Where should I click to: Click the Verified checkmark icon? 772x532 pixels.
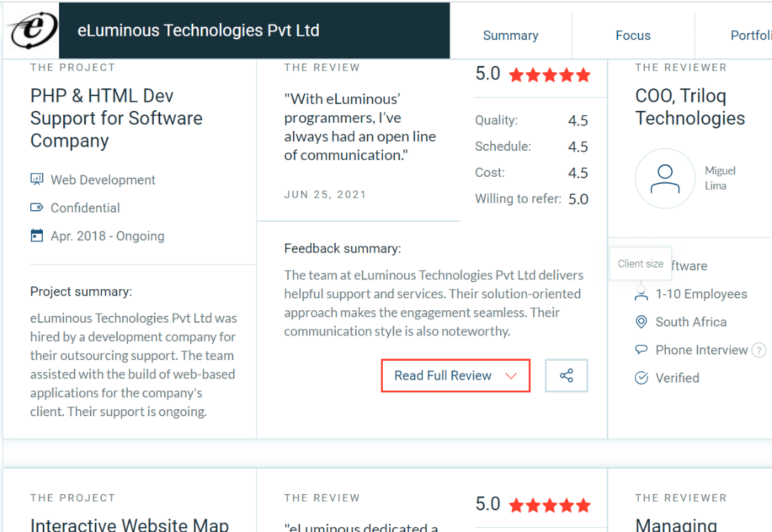641,378
